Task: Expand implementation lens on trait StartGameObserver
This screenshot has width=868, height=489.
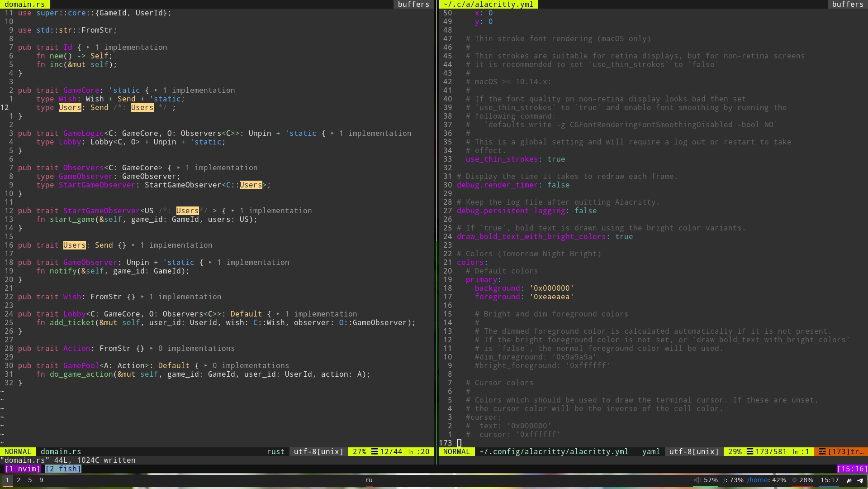Action: coord(232,211)
